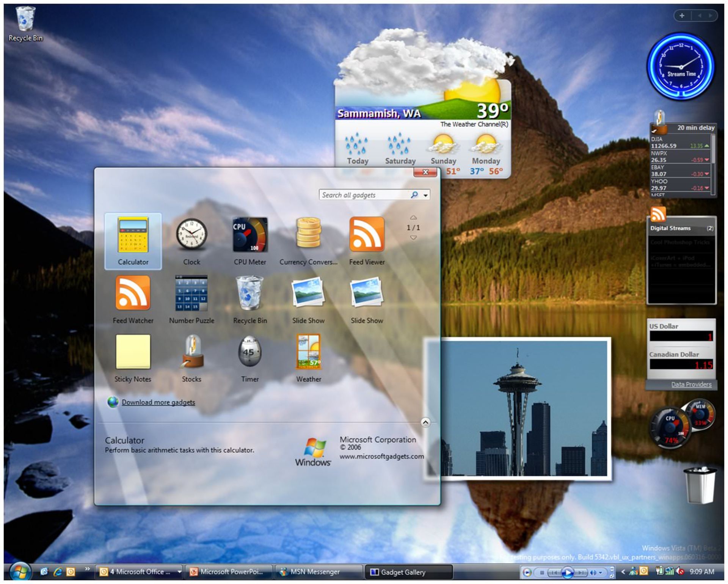728x584 pixels.
Task: Select the Sticky Notes gadget
Action: 133,352
